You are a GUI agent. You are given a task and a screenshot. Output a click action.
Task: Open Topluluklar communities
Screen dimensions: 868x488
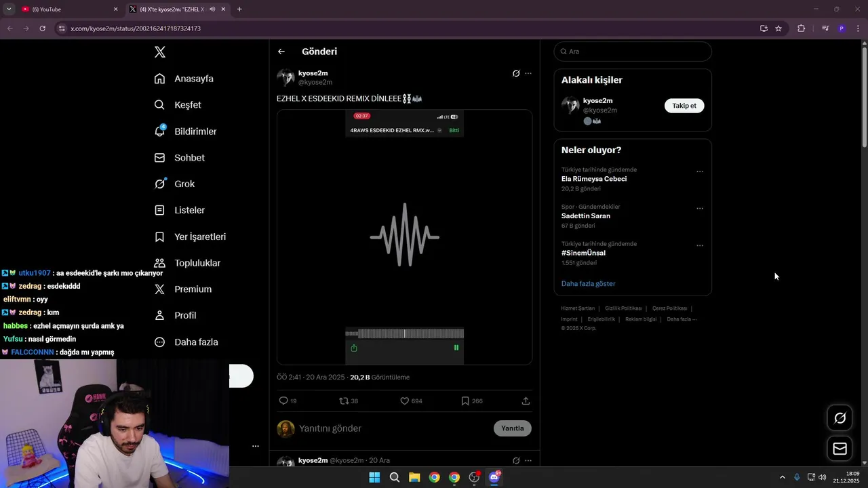coord(187,263)
